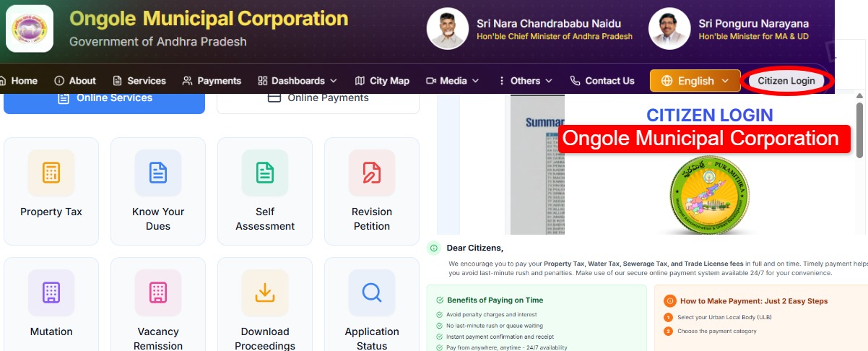Click the vertical scrollbar on the right panel

[859, 130]
